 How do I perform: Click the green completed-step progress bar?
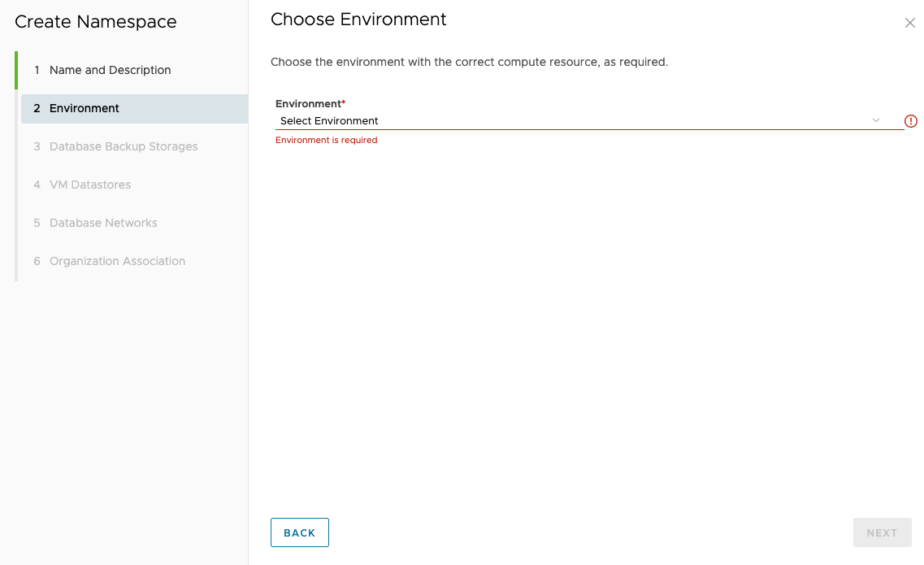click(16, 70)
